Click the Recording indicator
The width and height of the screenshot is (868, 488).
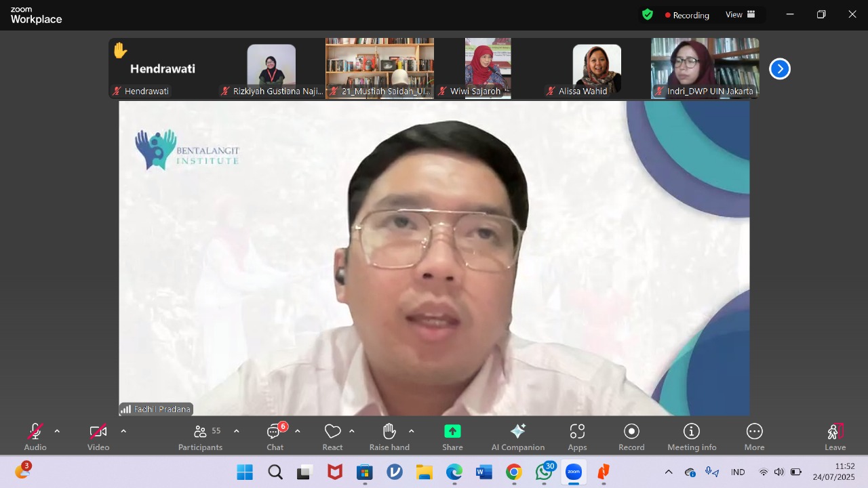pyautogui.click(x=687, y=15)
